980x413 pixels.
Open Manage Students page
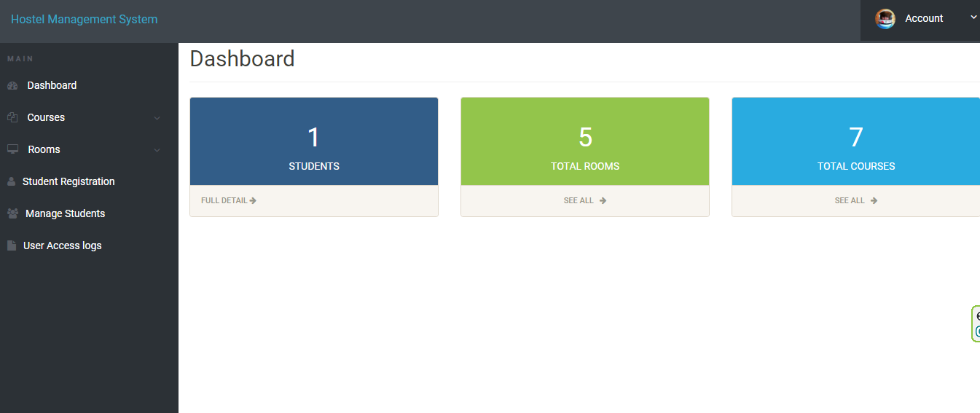coord(89,213)
